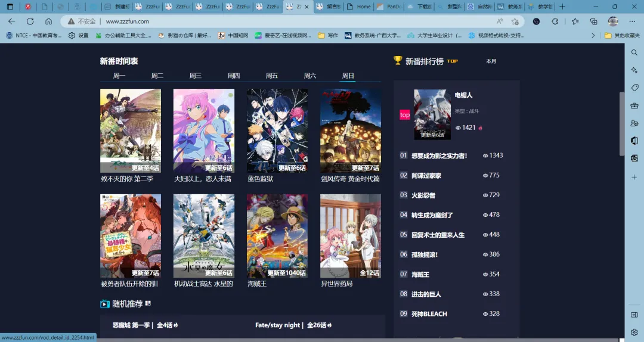This screenshot has height=342, width=644.
Task: Open the 写作 bookmarks folder
Action: pos(328,36)
